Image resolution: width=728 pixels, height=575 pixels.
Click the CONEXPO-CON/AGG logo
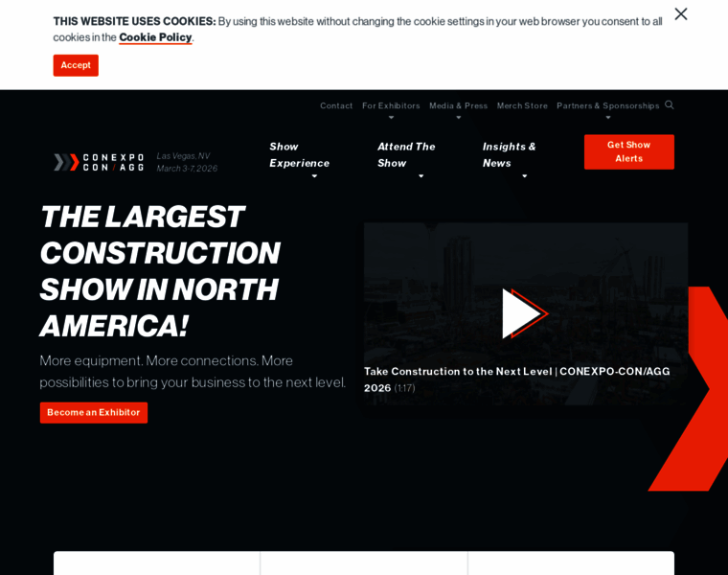click(99, 162)
